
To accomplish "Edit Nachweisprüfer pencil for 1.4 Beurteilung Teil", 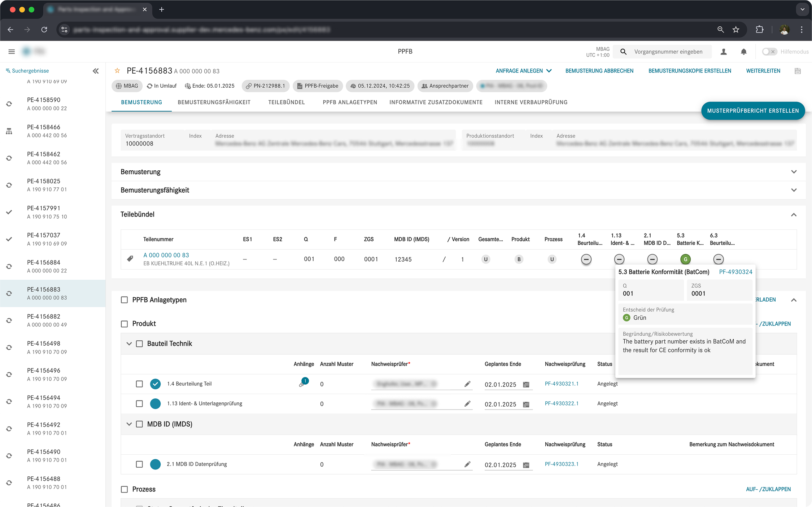I will (467, 384).
